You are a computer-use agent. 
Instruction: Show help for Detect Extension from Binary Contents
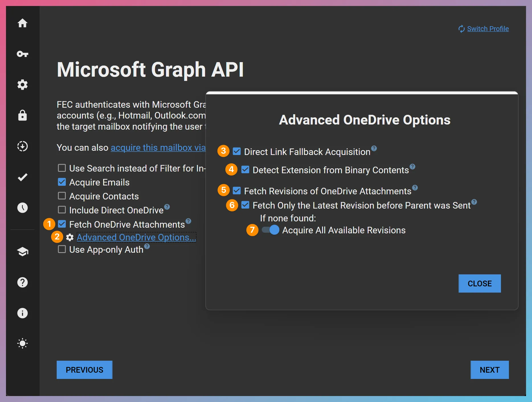pos(412,166)
